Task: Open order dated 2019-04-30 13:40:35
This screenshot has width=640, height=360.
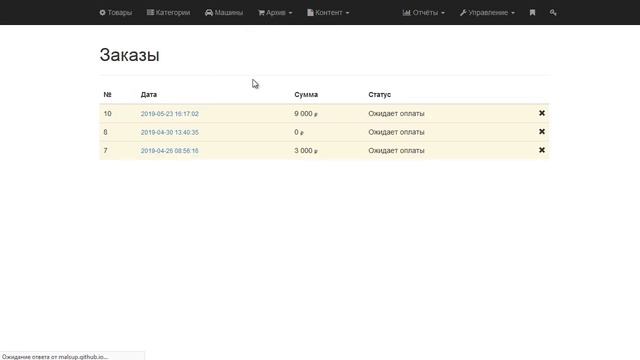Action: pos(170,132)
